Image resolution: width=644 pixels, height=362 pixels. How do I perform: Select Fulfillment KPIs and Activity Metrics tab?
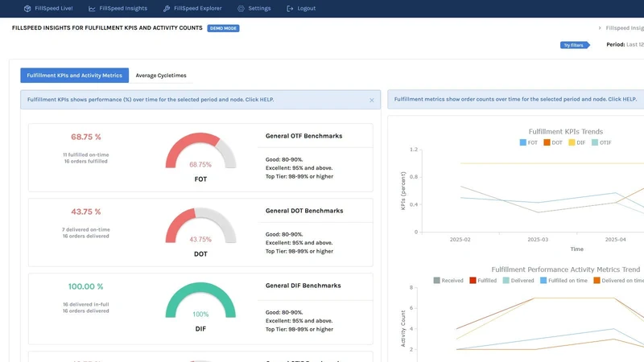[74, 75]
